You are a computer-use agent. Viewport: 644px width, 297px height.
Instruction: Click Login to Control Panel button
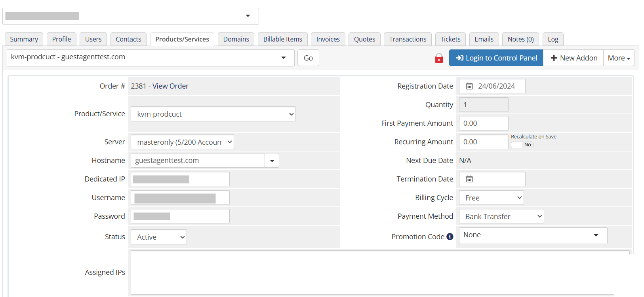coord(496,58)
